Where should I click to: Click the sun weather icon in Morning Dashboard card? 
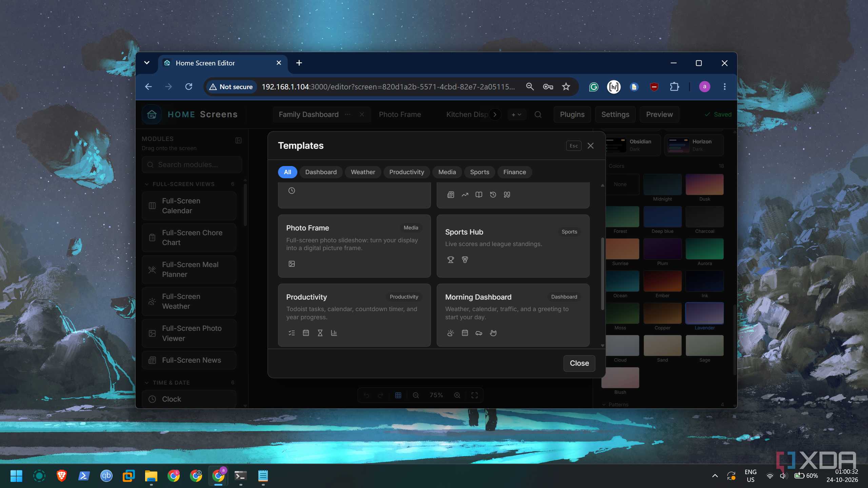(x=451, y=333)
